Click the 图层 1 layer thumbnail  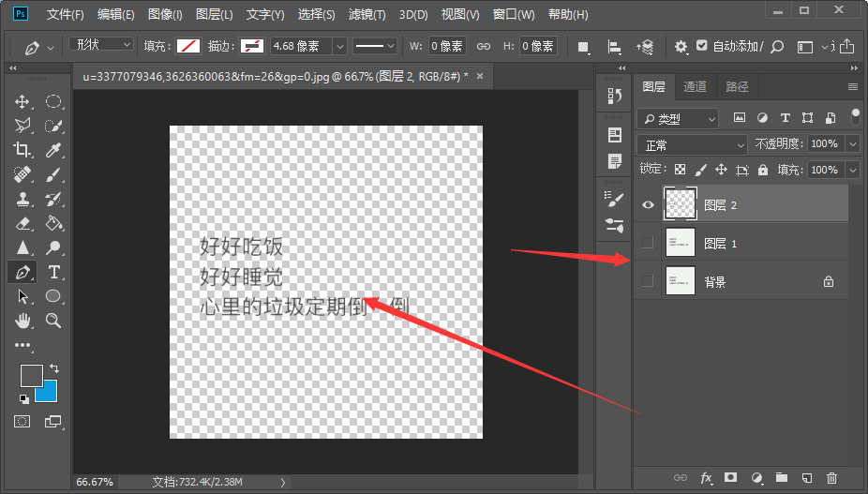click(x=680, y=243)
